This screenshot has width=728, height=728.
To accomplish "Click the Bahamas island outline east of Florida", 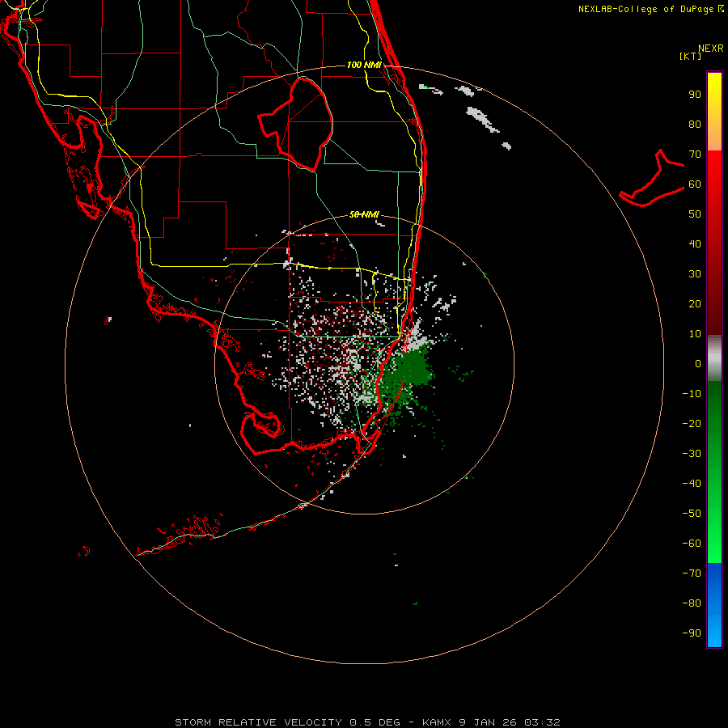I will coord(652,178).
